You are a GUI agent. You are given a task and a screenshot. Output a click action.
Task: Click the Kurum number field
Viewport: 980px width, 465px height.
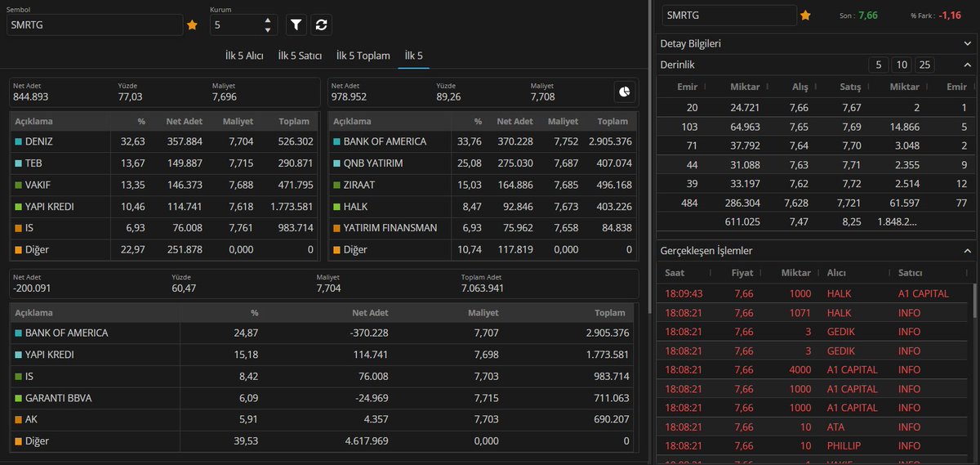tap(243, 25)
